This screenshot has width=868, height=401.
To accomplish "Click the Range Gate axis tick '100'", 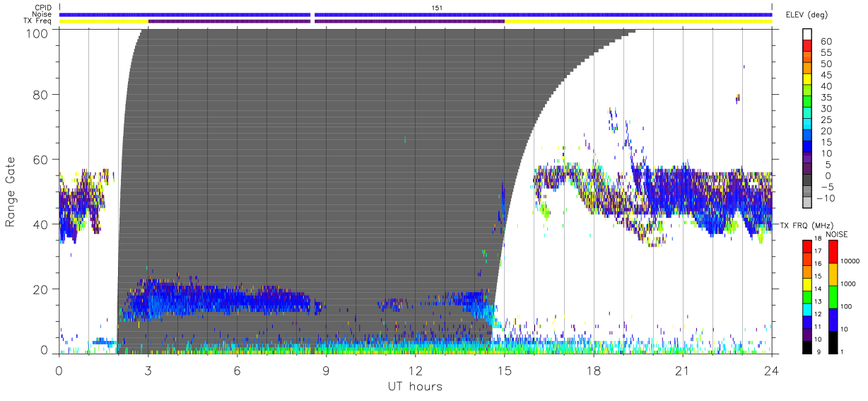I will coord(38,33).
